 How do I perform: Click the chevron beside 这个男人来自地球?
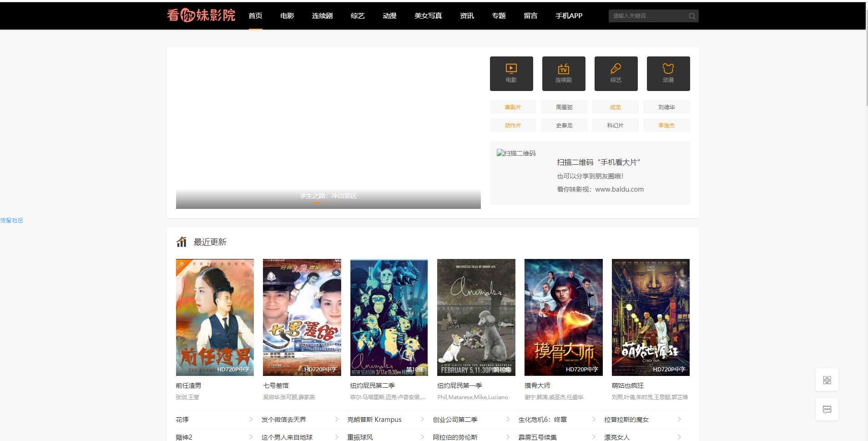click(337, 437)
